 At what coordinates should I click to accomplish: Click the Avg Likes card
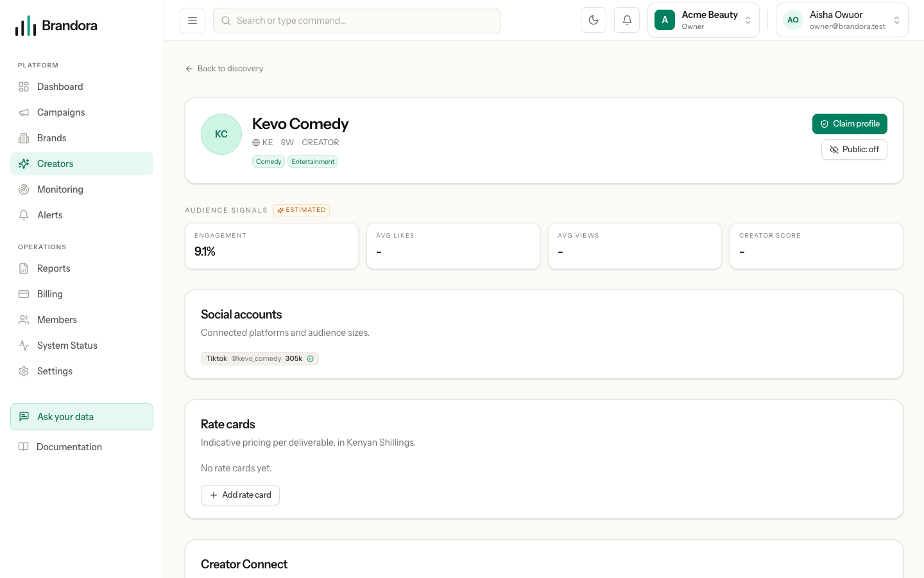tap(453, 246)
